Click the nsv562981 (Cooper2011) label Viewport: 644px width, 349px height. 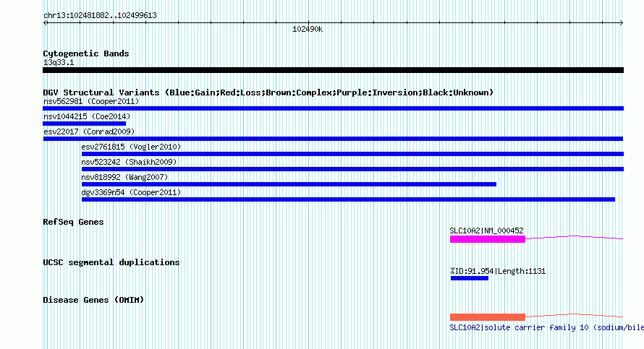click(91, 101)
